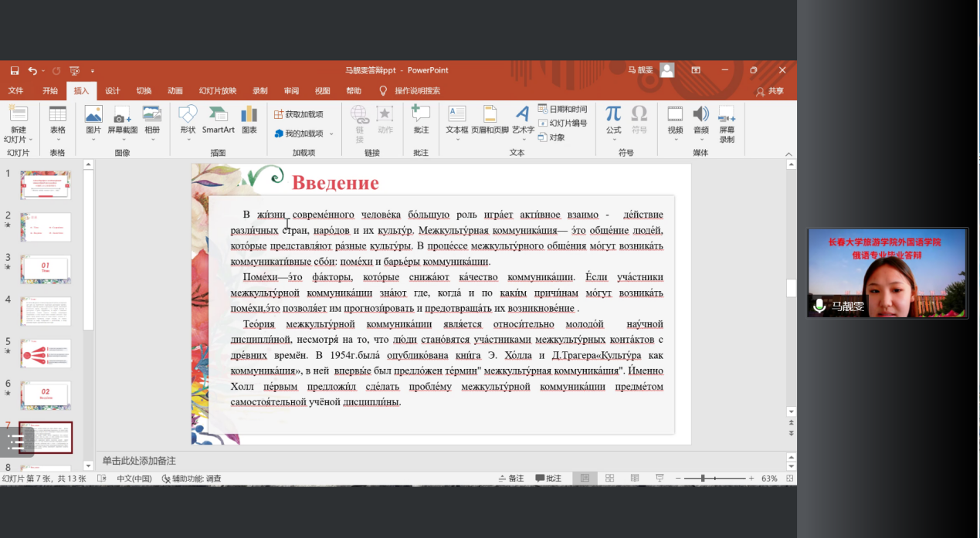Viewport: 980px width, 538px height.
Task: Click the SmartArt icon
Action: coord(219,114)
